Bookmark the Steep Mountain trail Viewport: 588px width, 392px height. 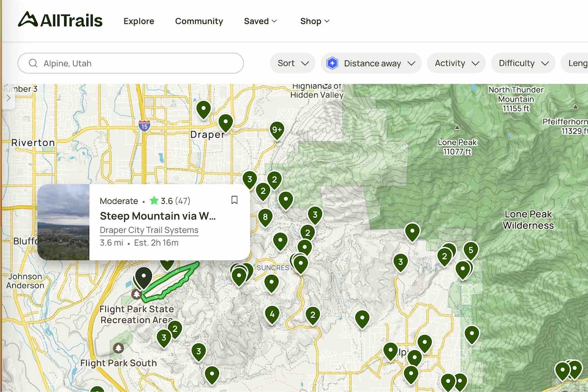[234, 200]
